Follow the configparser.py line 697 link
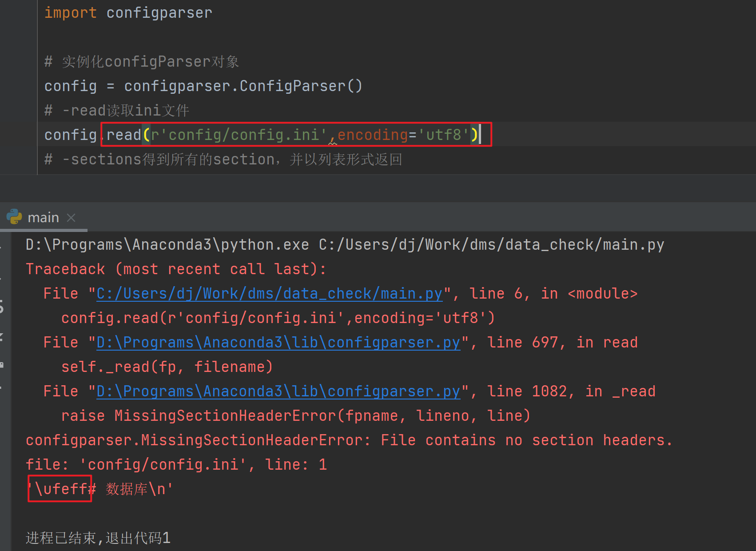This screenshot has height=551, width=756. click(278, 342)
